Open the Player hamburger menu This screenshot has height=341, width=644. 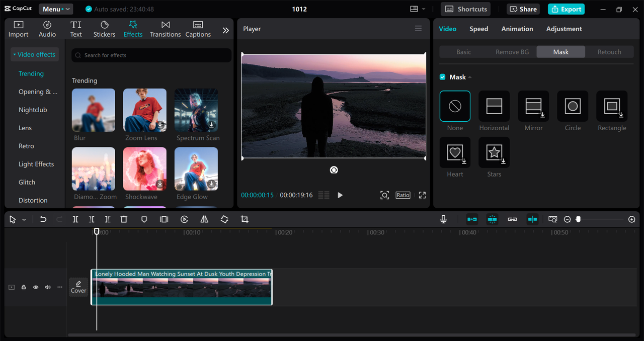point(418,29)
